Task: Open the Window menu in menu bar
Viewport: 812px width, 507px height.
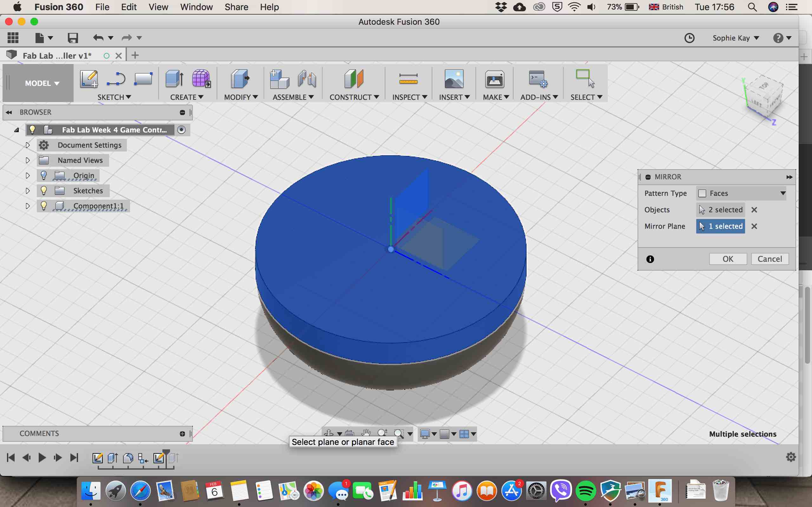Action: click(196, 7)
